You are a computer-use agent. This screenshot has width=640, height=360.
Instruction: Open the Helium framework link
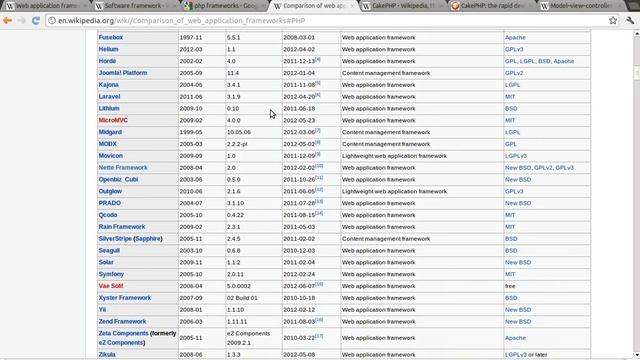click(108, 49)
